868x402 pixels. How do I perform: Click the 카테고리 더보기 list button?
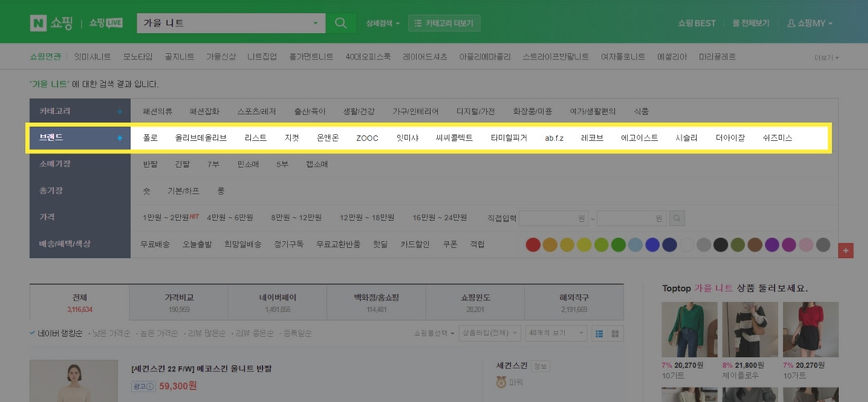tap(444, 23)
